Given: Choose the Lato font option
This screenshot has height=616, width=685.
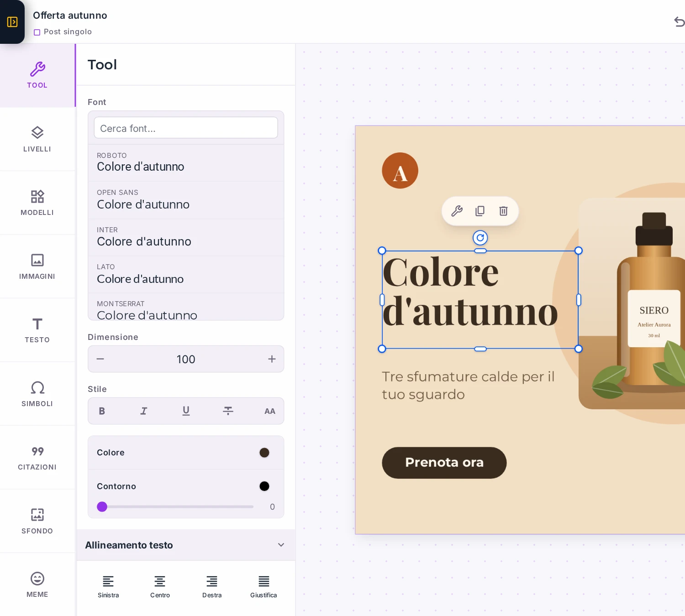Looking at the screenshot, I should point(186,274).
